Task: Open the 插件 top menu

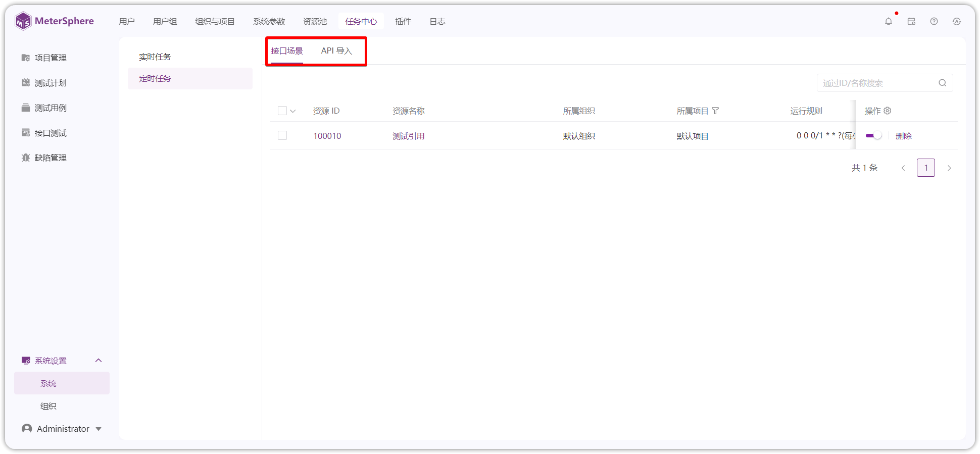Action: tap(403, 21)
